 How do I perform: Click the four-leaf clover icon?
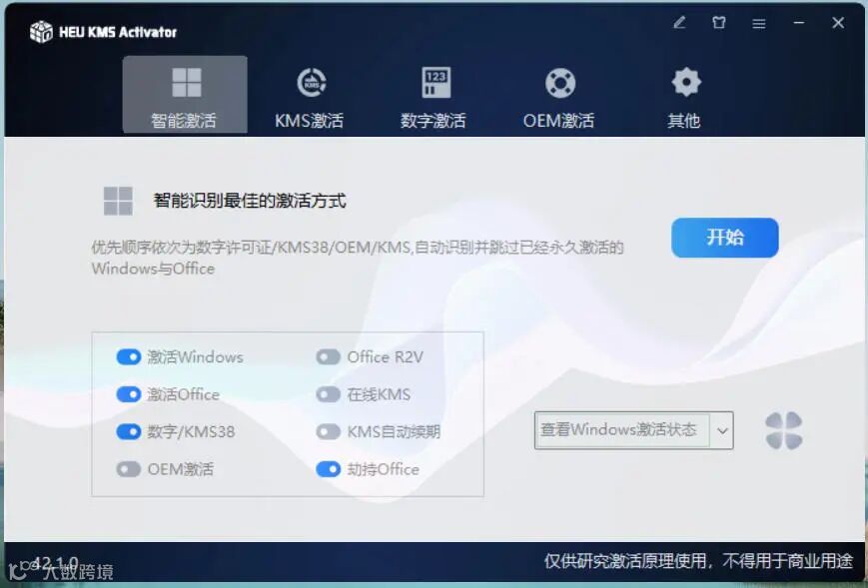click(x=783, y=430)
